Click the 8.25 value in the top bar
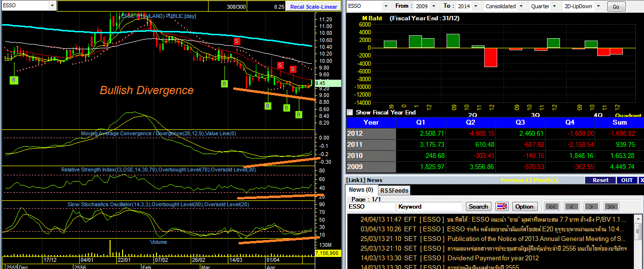Viewport: 644px width, 269px height. pyautogui.click(x=279, y=7)
